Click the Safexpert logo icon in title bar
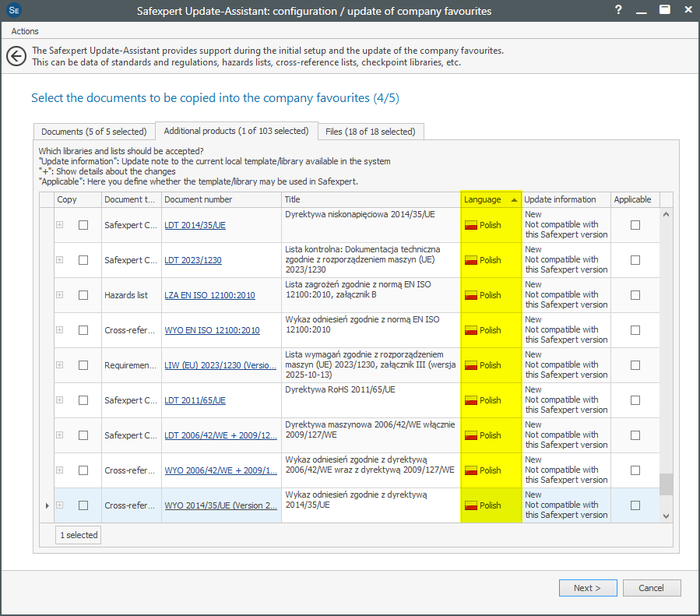Image resolution: width=700 pixels, height=616 pixels. coord(13,10)
